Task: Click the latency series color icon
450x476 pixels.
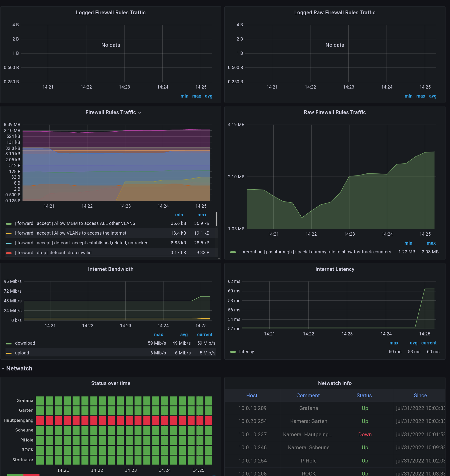Action: click(233, 352)
